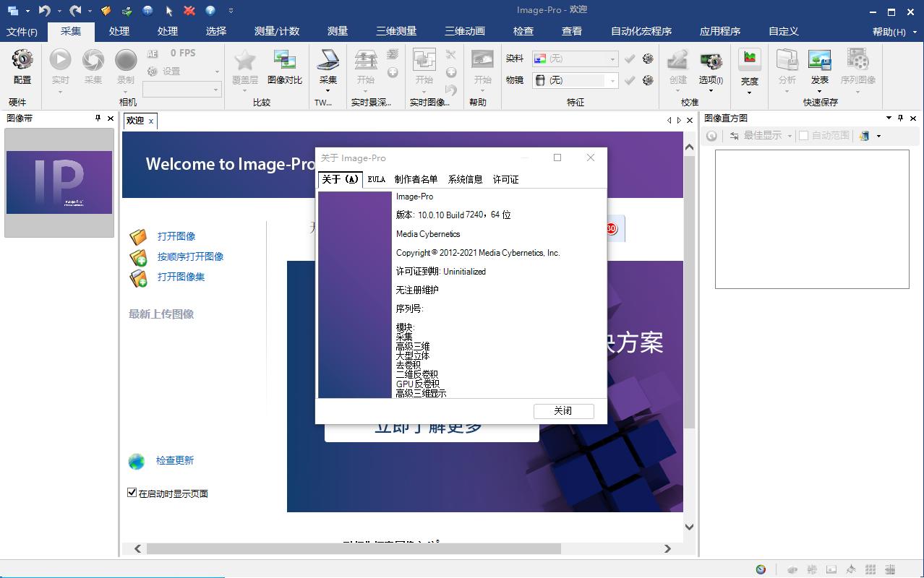The width and height of the screenshot is (924, 578).
Task: Open the EULA tab in the About dialog
Action: (x=377, y=179)
